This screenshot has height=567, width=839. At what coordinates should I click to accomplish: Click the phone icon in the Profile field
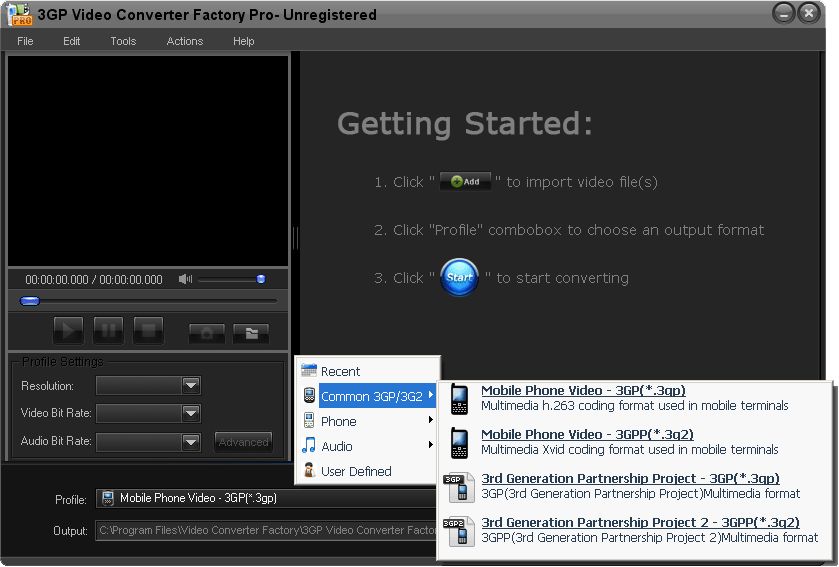tap(108, 498)
